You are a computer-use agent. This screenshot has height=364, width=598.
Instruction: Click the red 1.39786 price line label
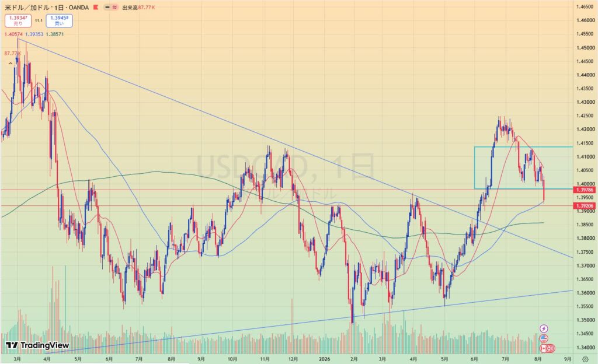[584, 190]
